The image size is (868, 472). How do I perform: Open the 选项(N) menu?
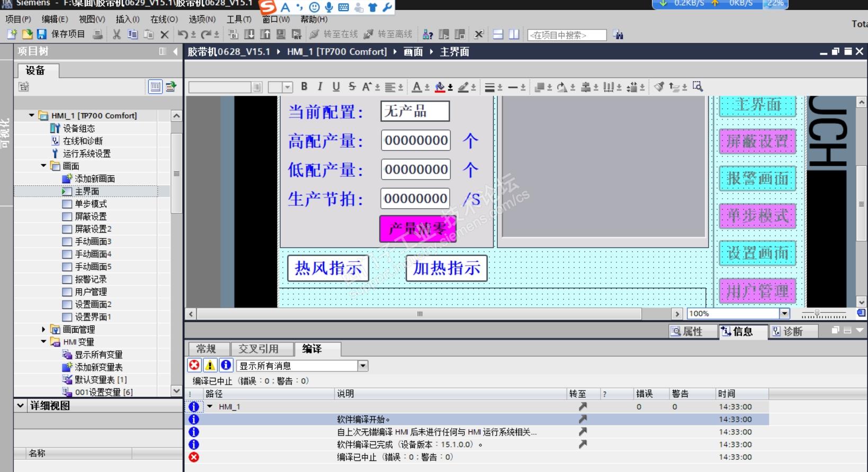(x=202, y=20)
